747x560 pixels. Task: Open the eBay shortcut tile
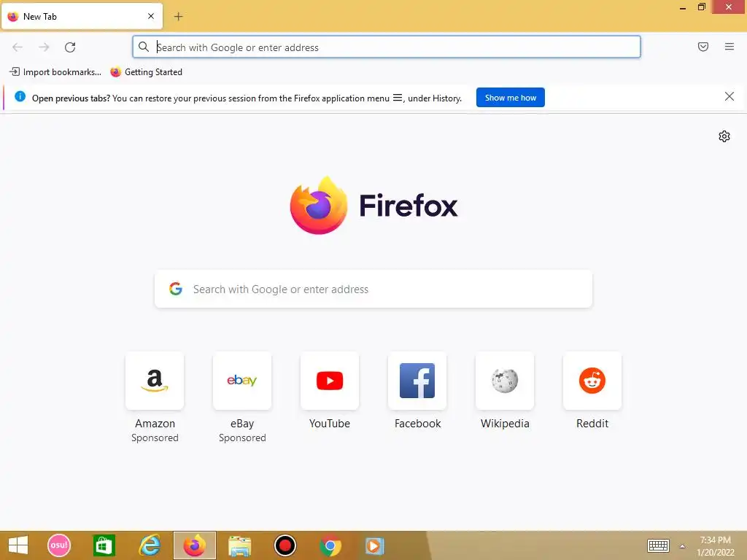tap(242, 381)
